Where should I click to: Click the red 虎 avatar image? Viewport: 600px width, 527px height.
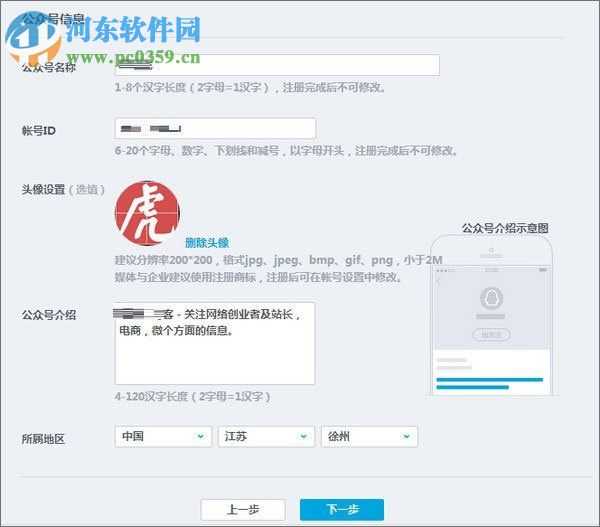click(147, 213)
